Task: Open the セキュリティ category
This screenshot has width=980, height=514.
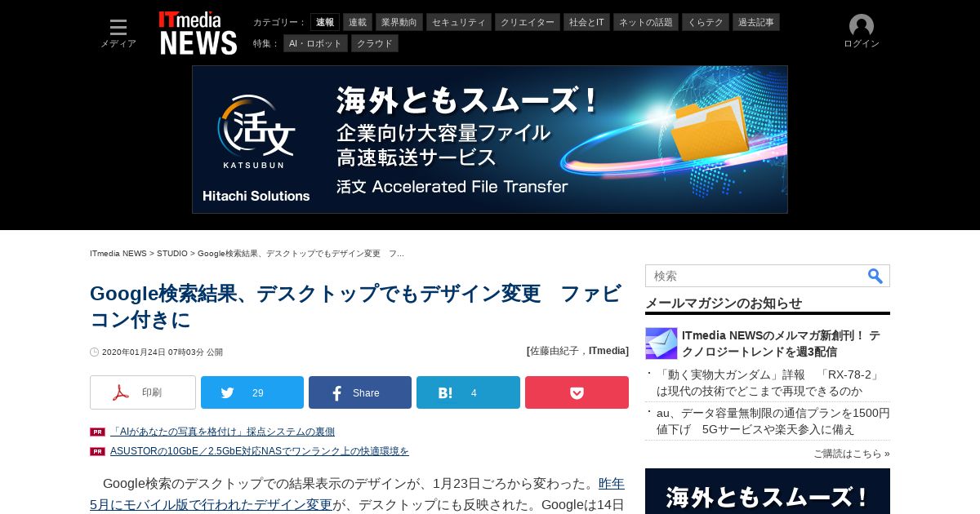Action: [x=459, y=22]
